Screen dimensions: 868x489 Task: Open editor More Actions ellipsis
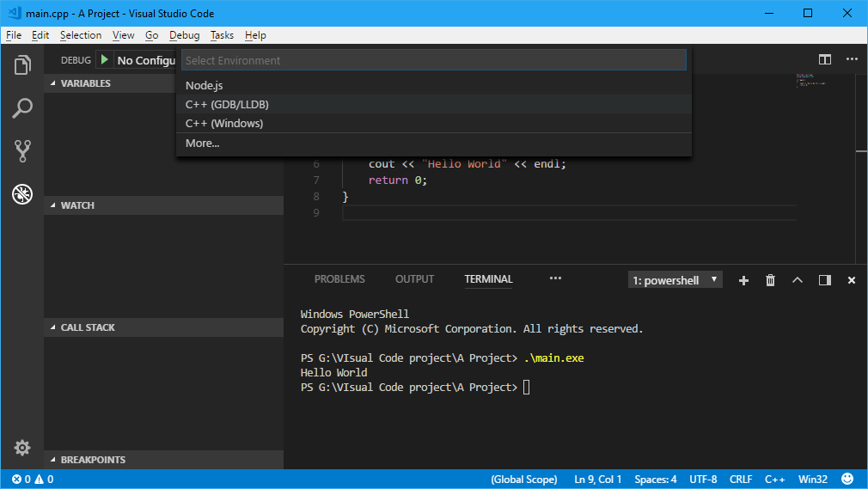pos(852,59)
